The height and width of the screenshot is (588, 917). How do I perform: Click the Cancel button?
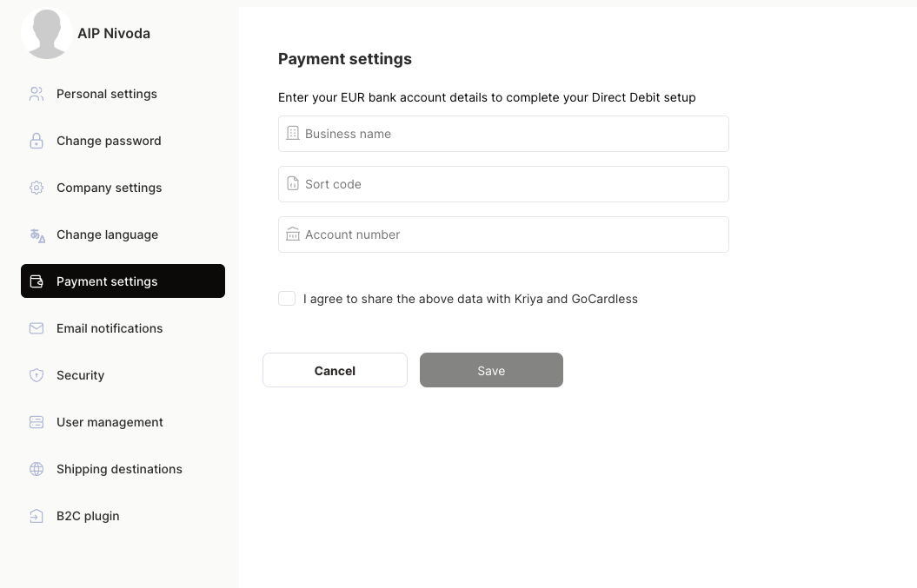335,370
